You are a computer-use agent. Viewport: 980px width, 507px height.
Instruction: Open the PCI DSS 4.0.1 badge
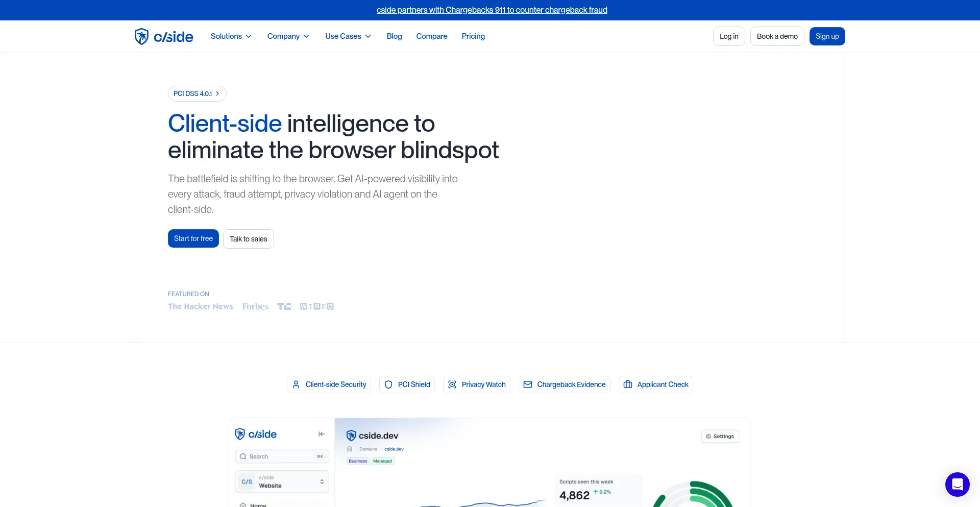pyautogui.click(x=197, y=93)
